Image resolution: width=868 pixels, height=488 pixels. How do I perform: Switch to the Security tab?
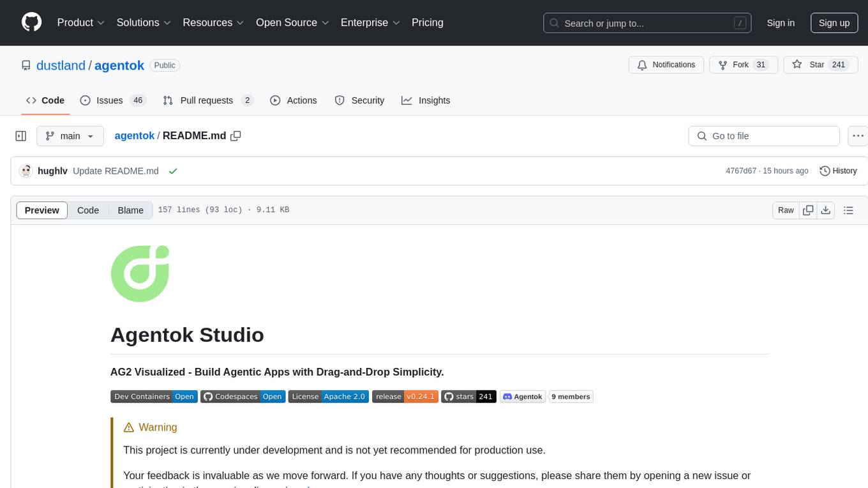pyautogui.click(x=360, y=100)
